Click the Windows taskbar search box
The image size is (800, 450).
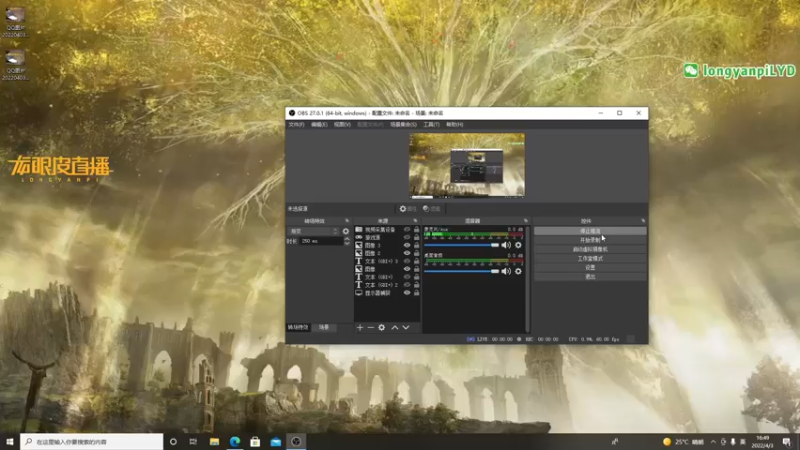pyautogui.click(x=92, y=441)
